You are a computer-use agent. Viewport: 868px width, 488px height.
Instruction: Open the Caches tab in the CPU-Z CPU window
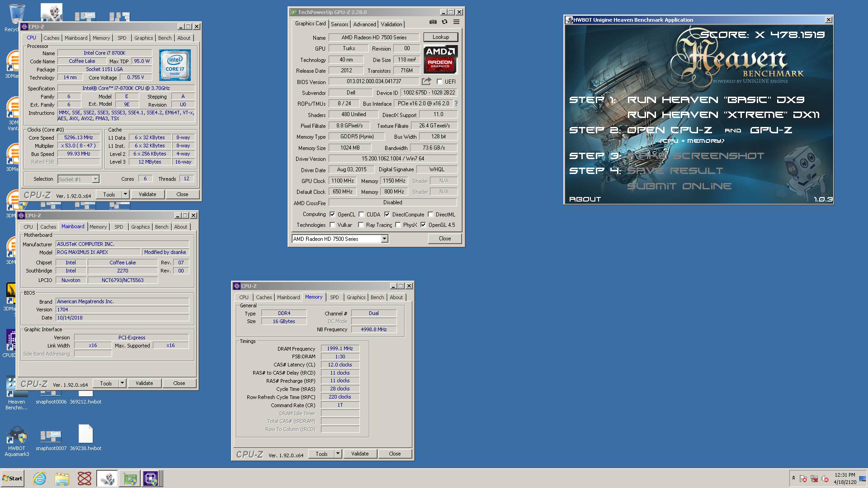[51, 38]
